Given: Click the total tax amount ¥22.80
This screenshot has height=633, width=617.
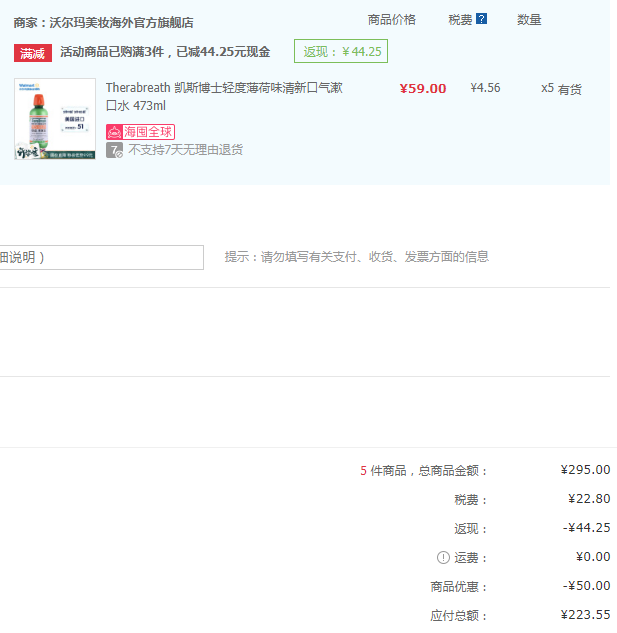Looking at the screenshot, I should pyautogui.click(x=589, y=499).
